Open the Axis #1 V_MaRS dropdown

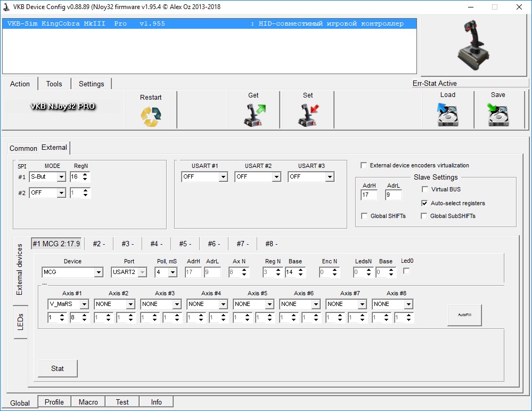(x=84, y=304)
